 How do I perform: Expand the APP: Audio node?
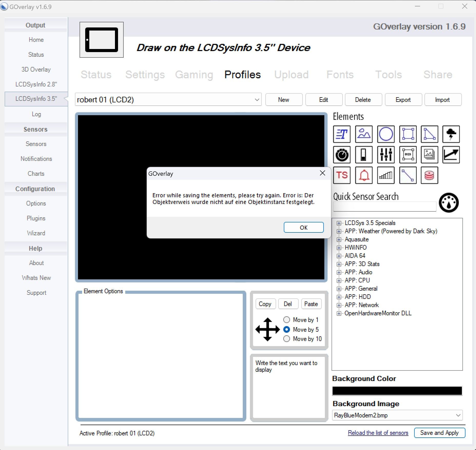pos(339,272)
